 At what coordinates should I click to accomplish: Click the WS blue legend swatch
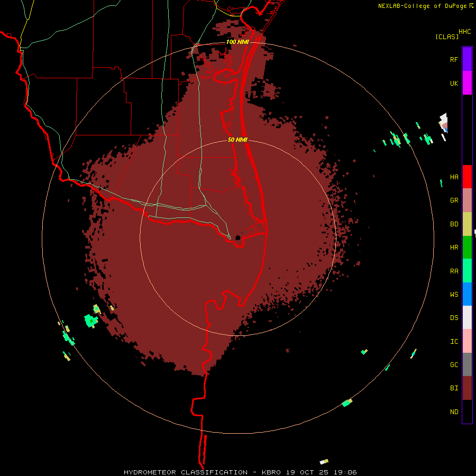pos(467,294)
